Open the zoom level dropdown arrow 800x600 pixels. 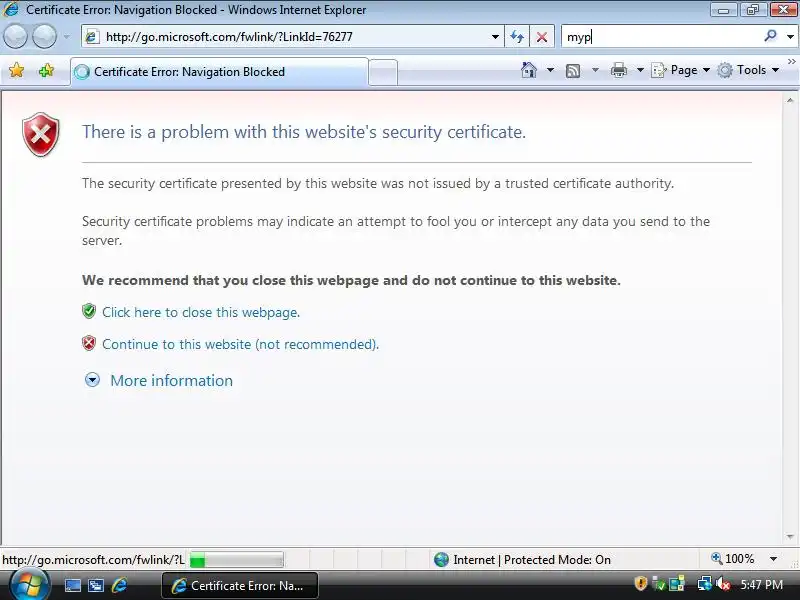coord(773,559)
